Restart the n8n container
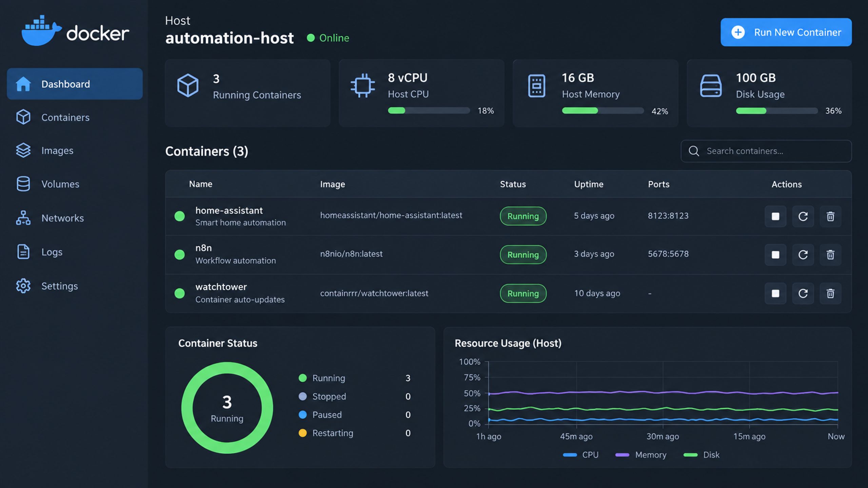Screen dimensions: 868x488 [x=803, y=255]
